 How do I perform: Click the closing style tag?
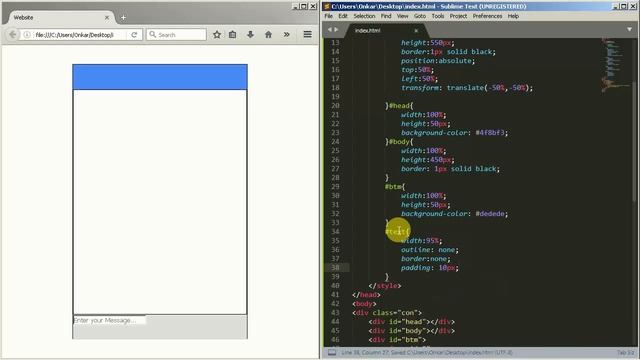[384, 286]
